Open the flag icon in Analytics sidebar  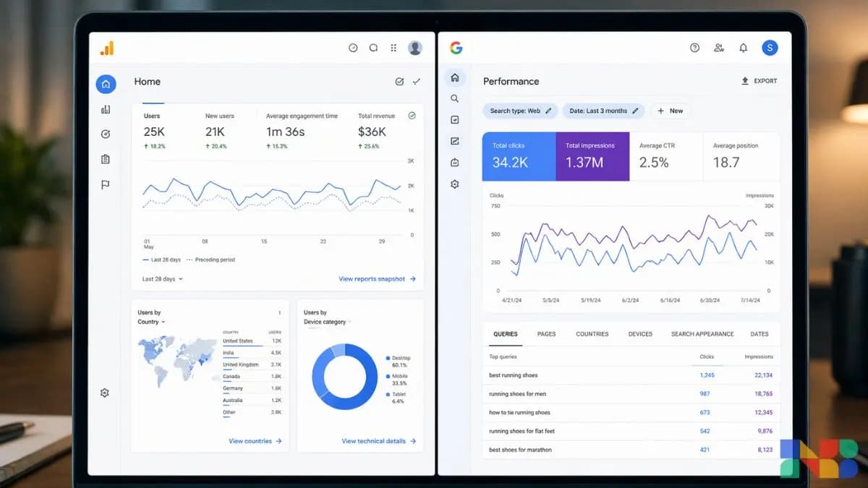[x=106, y=184]
